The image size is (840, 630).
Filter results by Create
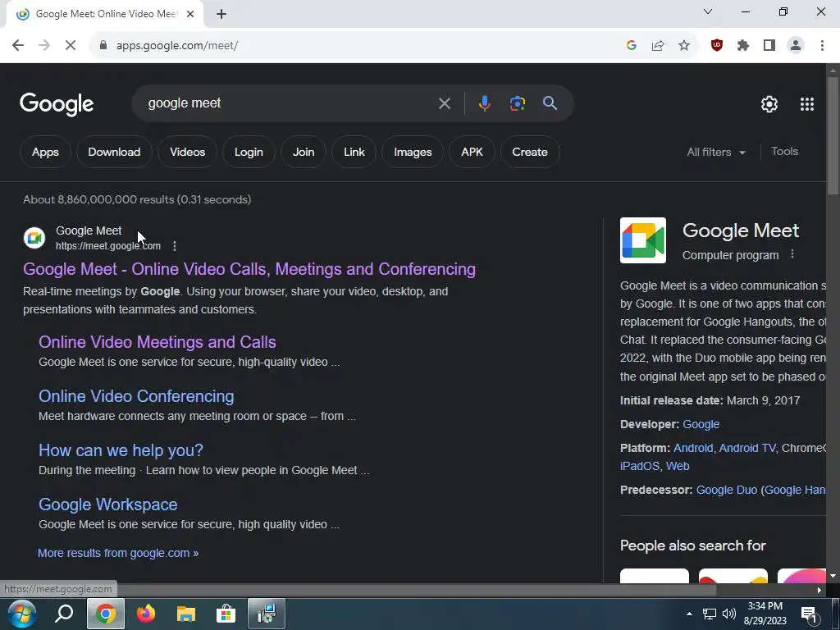pos(530,152)
